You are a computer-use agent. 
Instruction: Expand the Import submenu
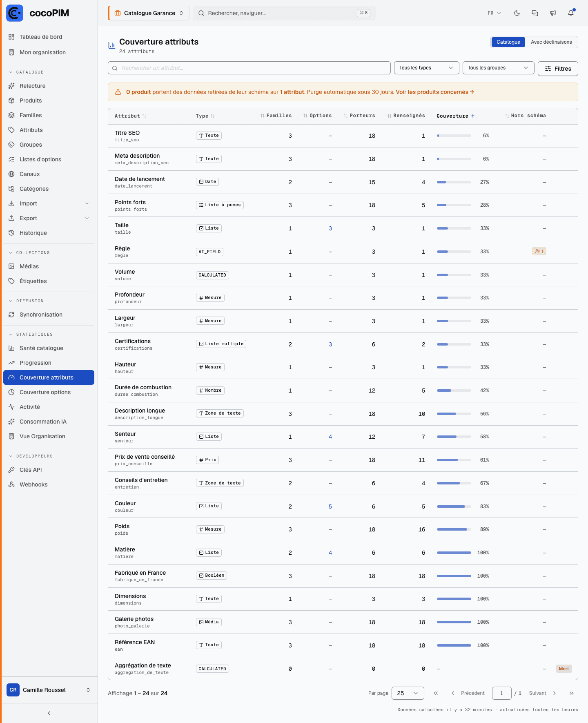[49, 203]
